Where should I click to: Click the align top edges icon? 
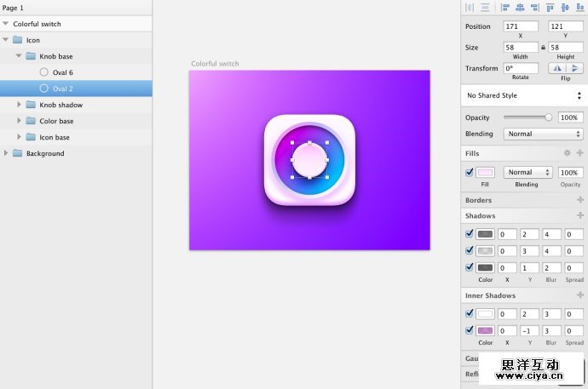[x=550, y=8]
